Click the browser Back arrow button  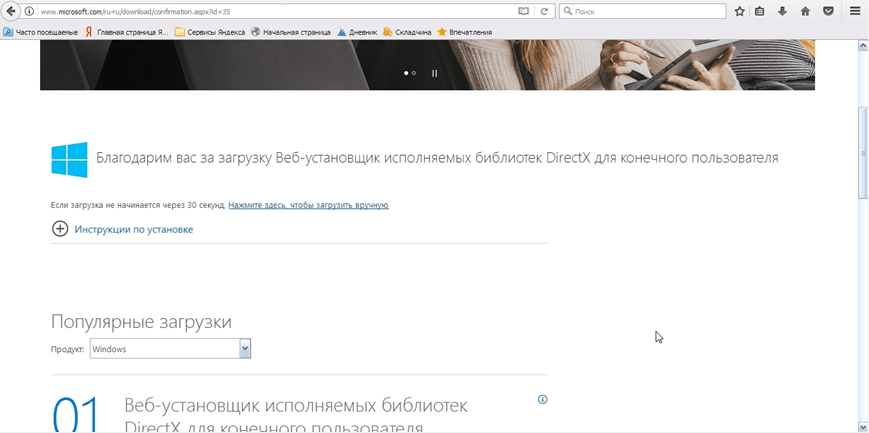pyautogui.click(x=11, y=11)
